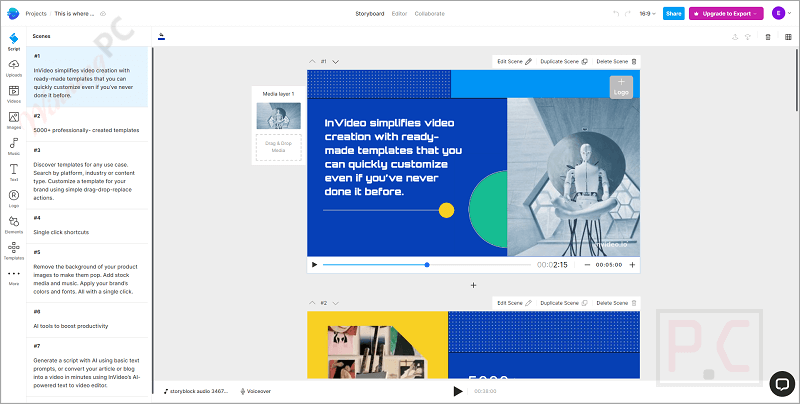
Task: Undo the last action
Action: click(616, 14)
